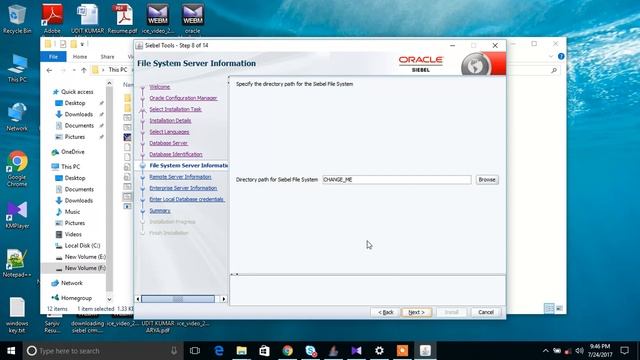Open the Recycle Bin desktop icon
Viewport: 640px width, 360px height.
coord(17,19)
